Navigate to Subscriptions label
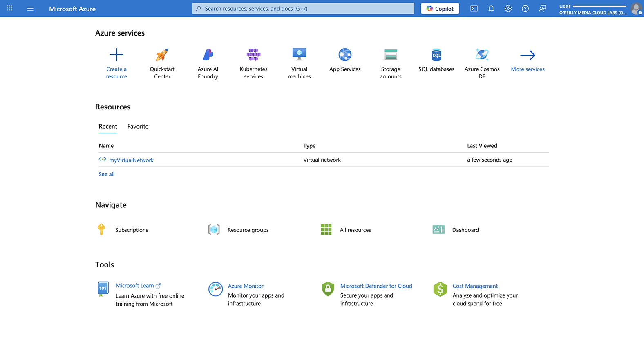This screenshot has height=362, width=644. tap(132, 230)
